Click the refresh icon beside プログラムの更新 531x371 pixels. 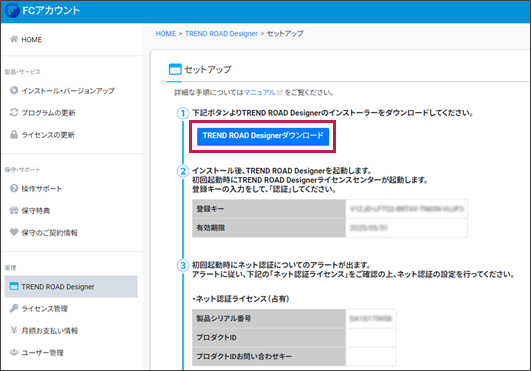coord(14,112)
